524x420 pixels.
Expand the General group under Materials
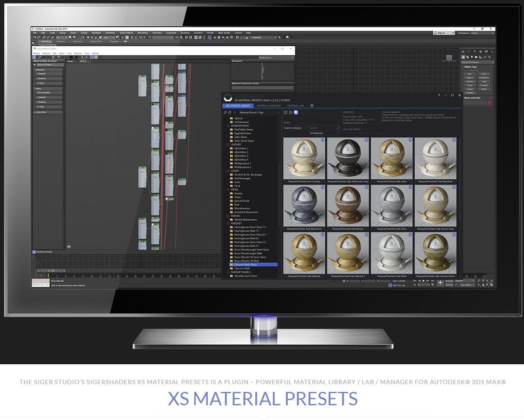(49, 74)
